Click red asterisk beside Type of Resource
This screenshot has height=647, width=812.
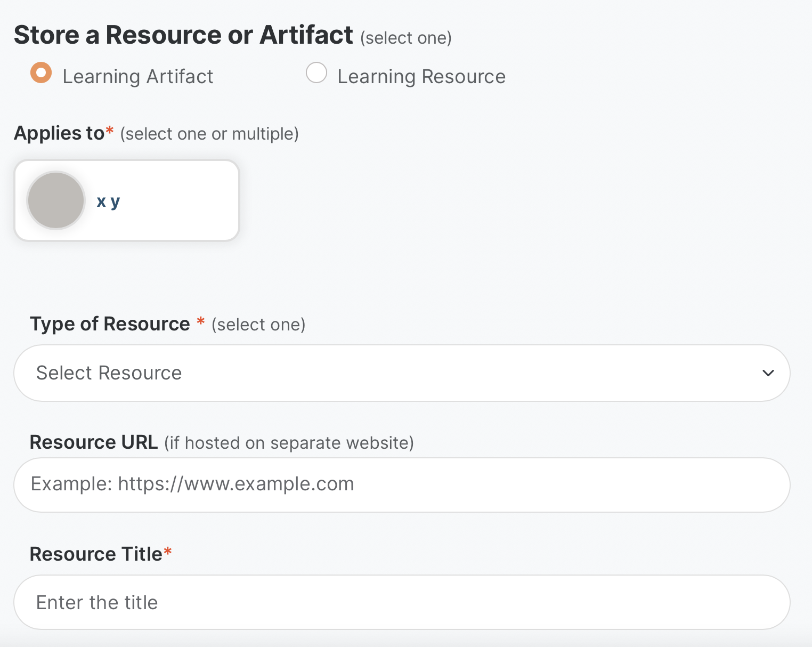point(201,321)
